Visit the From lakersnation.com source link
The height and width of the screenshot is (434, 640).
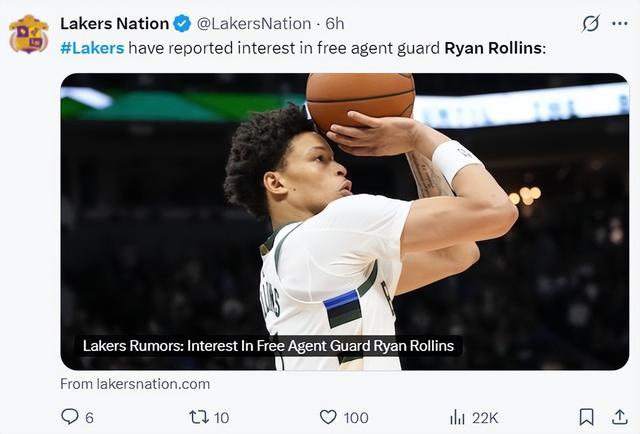click(135, 384)
